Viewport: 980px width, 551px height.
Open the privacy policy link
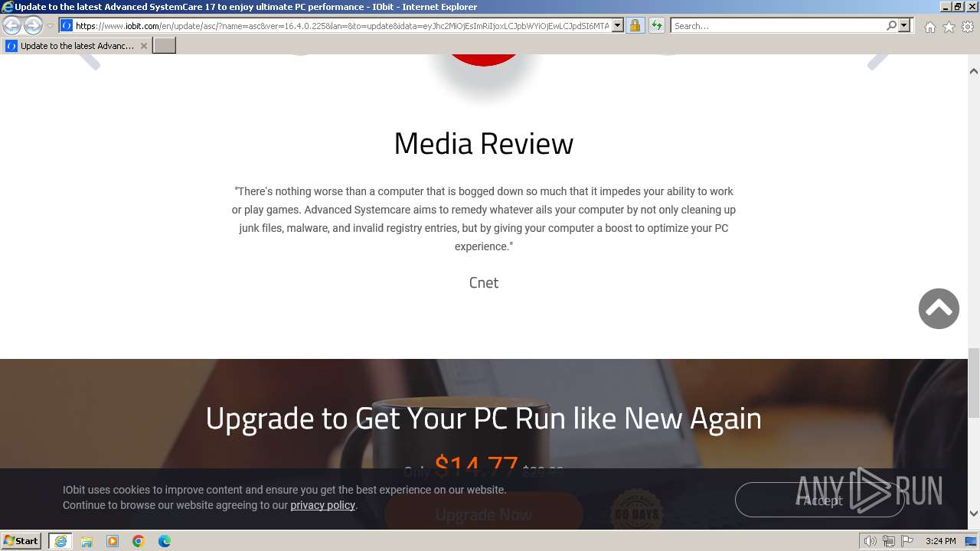click(322, 505)
